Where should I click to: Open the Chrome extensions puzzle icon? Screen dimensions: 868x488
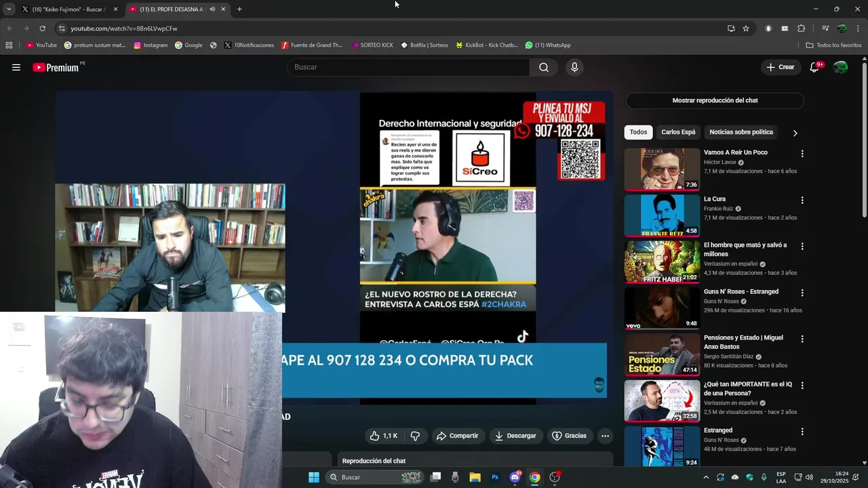802,28
